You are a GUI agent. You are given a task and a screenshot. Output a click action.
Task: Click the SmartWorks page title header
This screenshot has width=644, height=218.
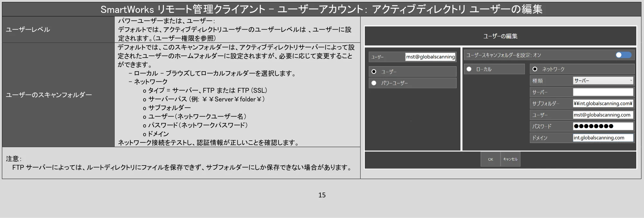point(321,9)
